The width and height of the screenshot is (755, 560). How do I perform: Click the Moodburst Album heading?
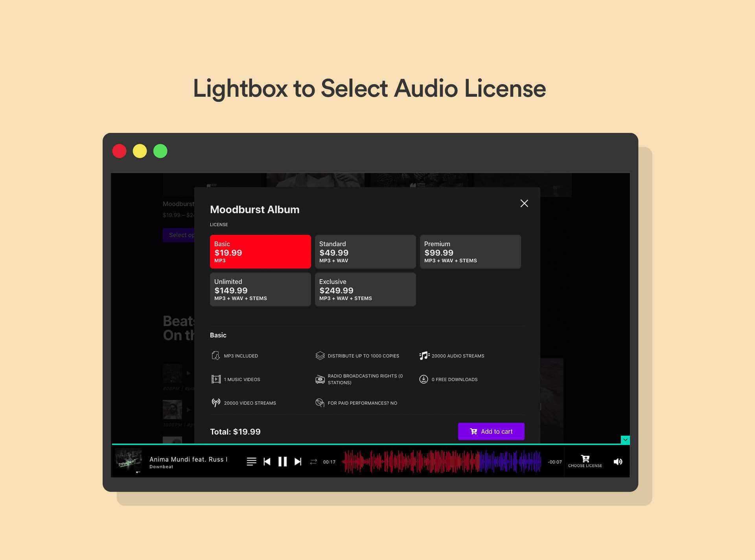[255, 209]
